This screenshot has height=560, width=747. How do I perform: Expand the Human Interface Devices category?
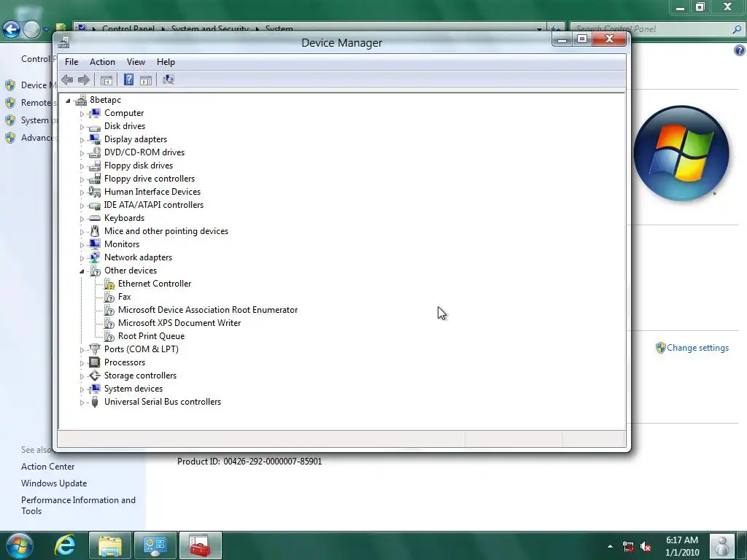(x=82, y=192)
